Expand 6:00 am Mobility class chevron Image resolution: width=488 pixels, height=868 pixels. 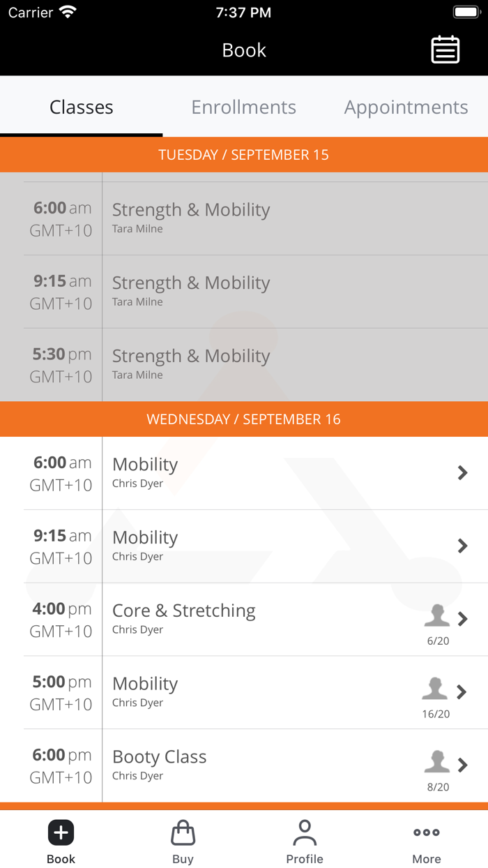pyautogui.click(x=462, y=473)
